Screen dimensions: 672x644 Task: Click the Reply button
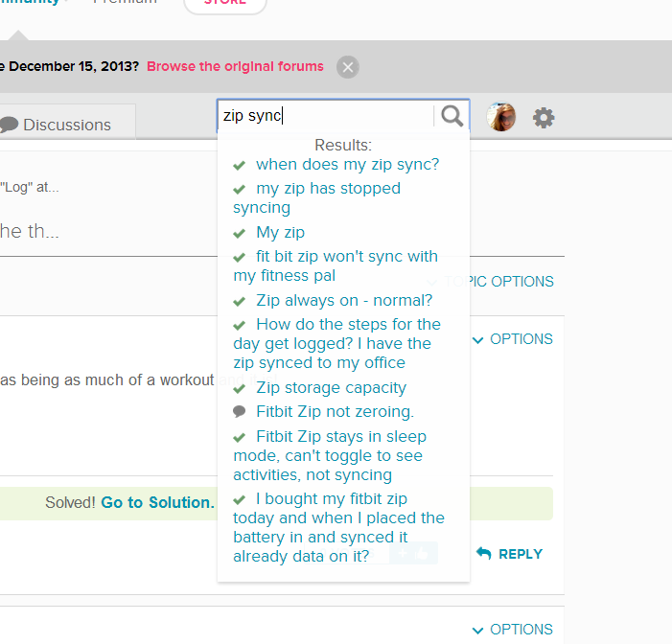[510, 554]
